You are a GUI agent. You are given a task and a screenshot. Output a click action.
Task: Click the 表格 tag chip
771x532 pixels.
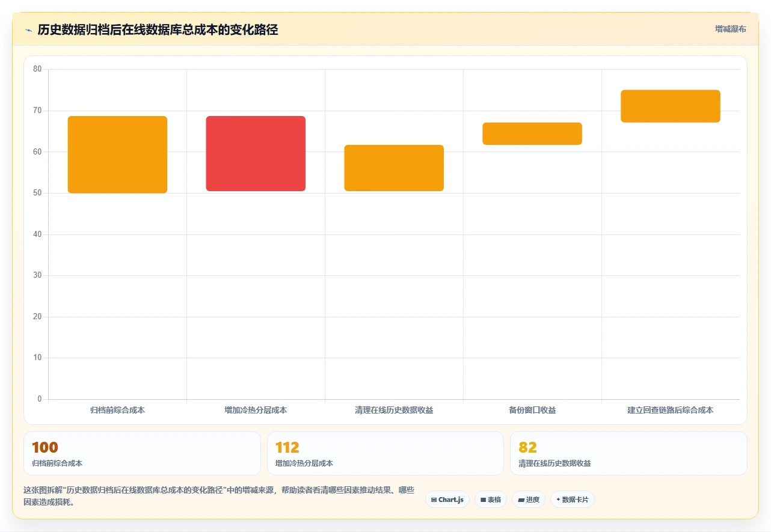pyautogui.click(x=491, y=500)
